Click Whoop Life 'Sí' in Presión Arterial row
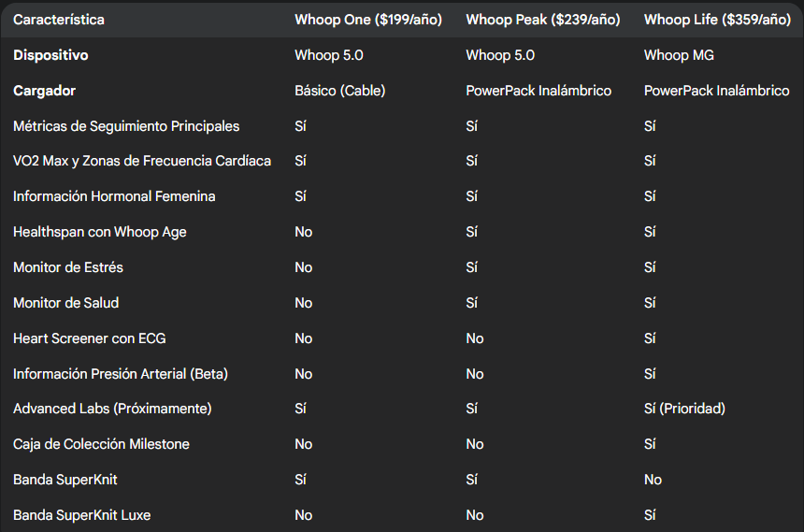 point(650,374)
